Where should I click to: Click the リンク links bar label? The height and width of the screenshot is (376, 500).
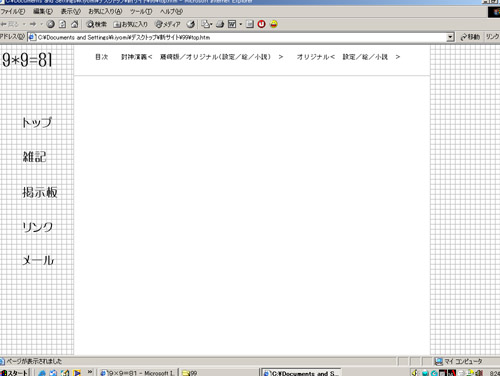click(x=492, y=37)
